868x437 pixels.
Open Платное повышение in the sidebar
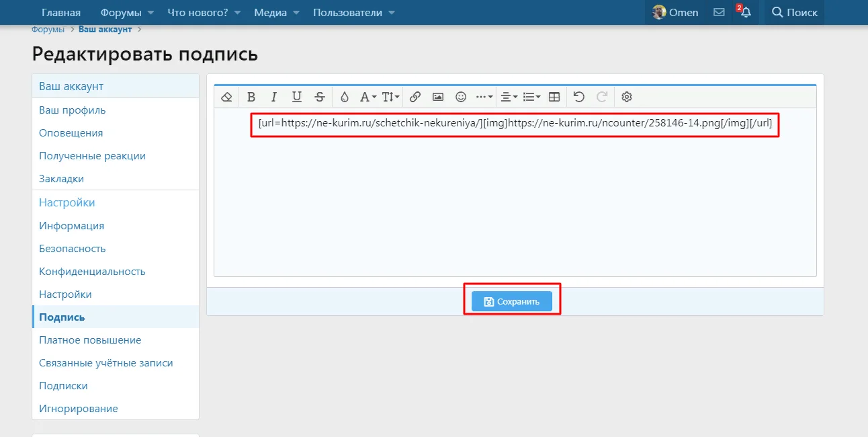click(116, 340)
